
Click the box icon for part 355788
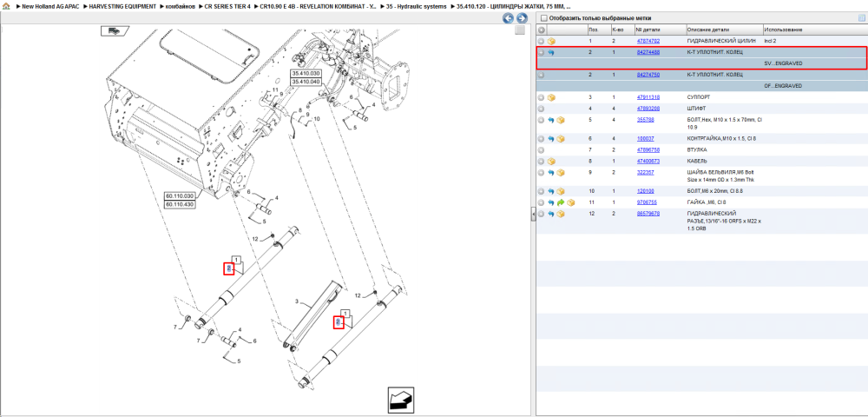tap(561, 120)
